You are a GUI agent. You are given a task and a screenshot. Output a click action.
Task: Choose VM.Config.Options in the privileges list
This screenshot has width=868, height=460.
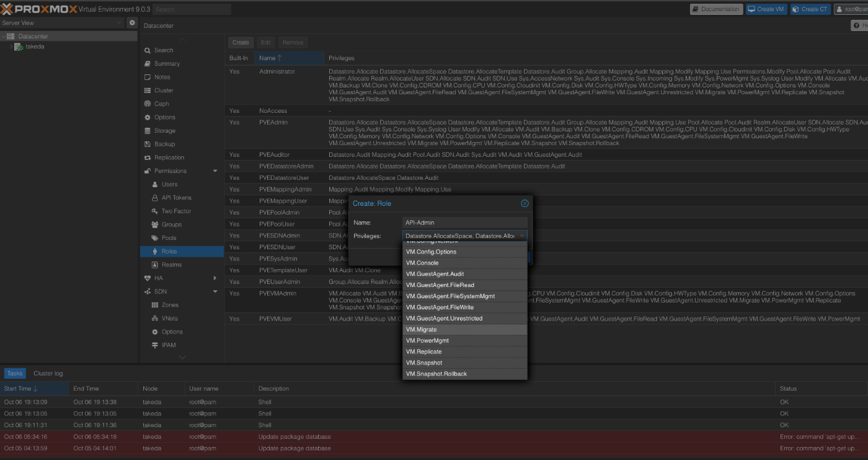(x=465, y=252)
